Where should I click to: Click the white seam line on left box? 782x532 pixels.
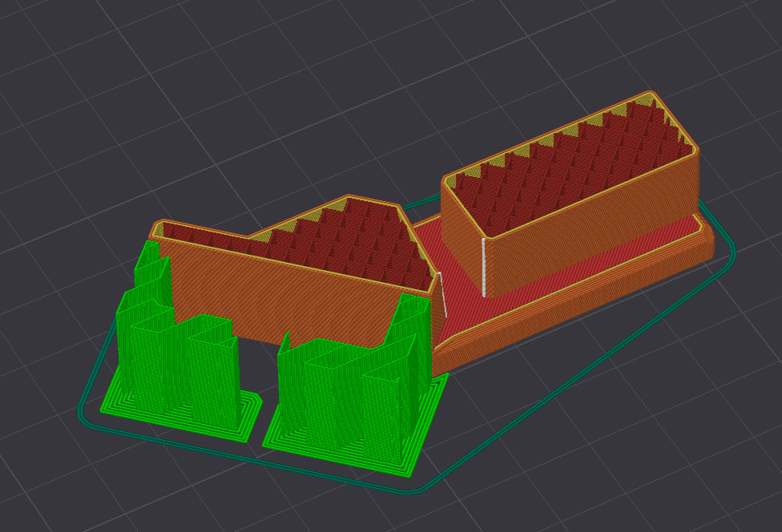[442, 294]
